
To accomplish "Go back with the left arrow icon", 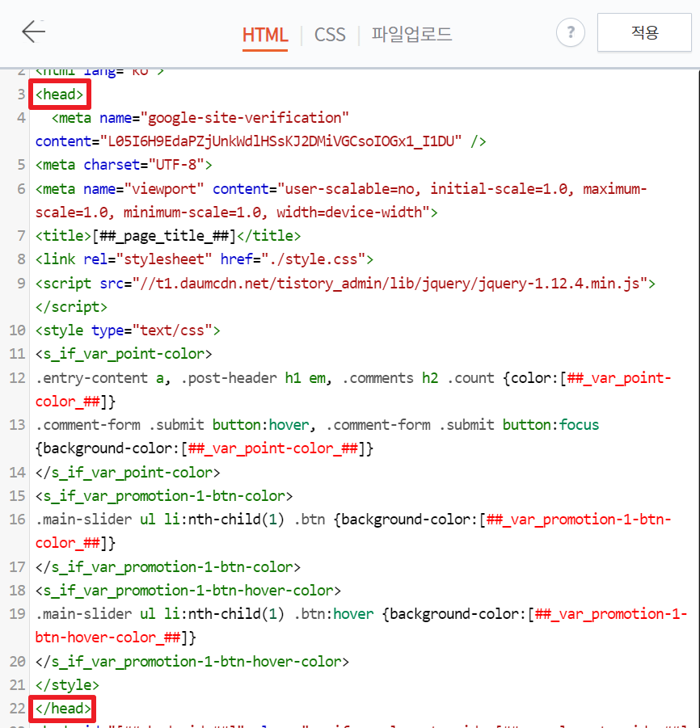I will [33, 32].
